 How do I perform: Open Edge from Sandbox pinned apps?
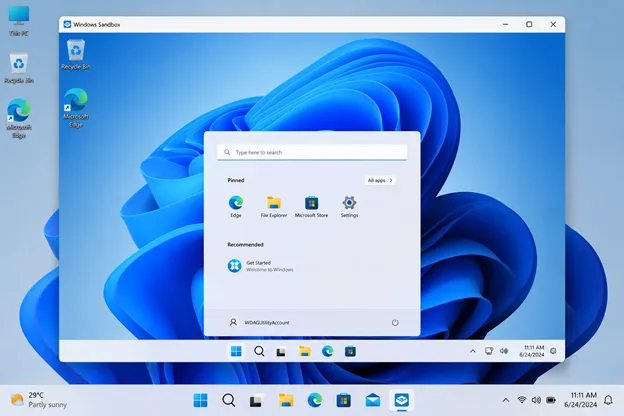(236, 206)
